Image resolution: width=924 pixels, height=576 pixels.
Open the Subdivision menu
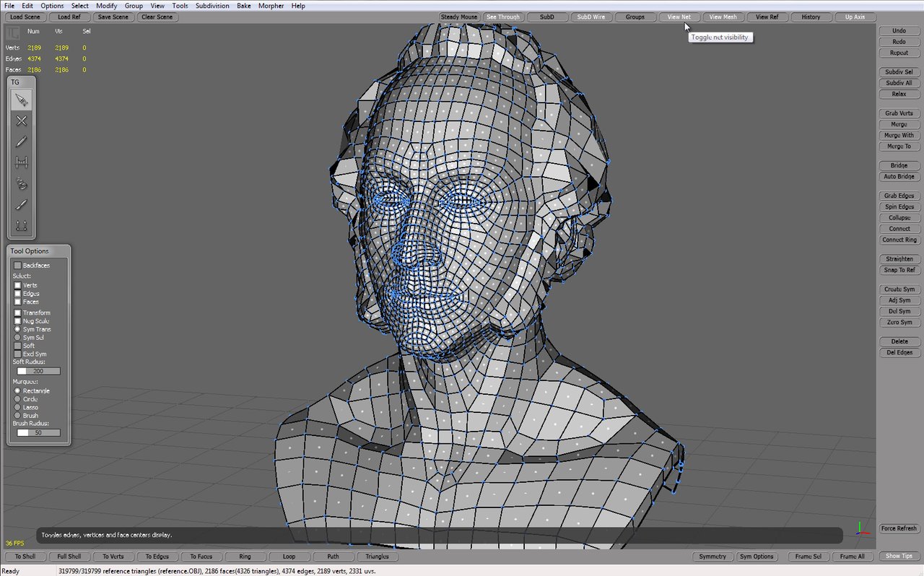pos(212,6)
